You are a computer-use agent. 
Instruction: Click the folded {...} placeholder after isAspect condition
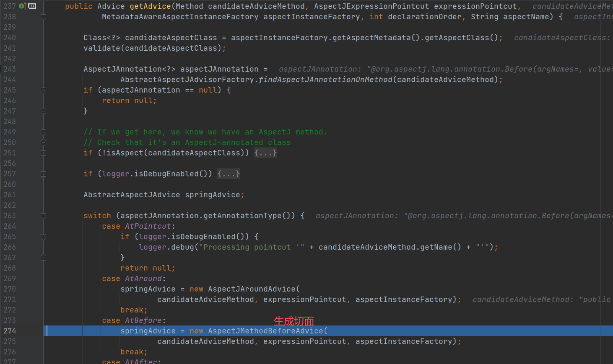pyautogui.click(x=265, y=153)
